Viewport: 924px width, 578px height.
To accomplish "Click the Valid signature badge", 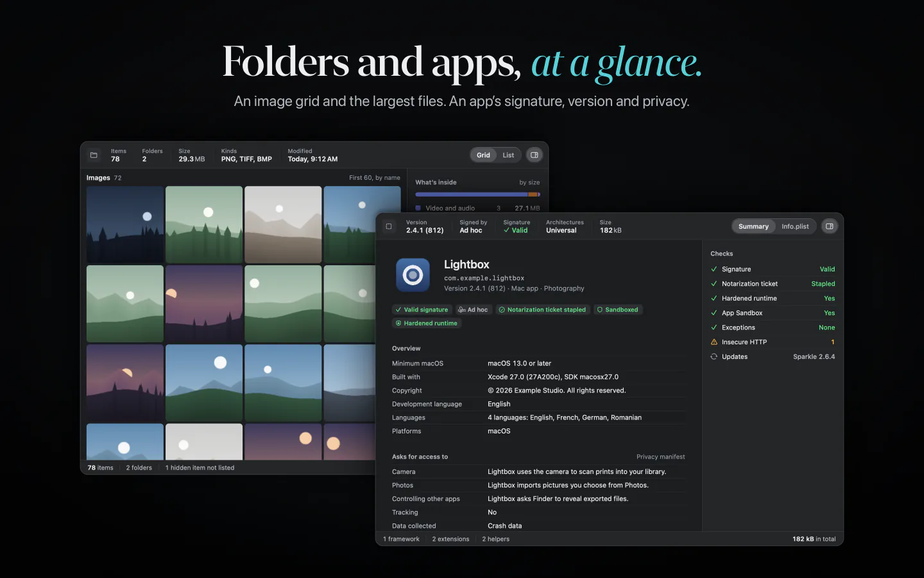I will point(422,310).
